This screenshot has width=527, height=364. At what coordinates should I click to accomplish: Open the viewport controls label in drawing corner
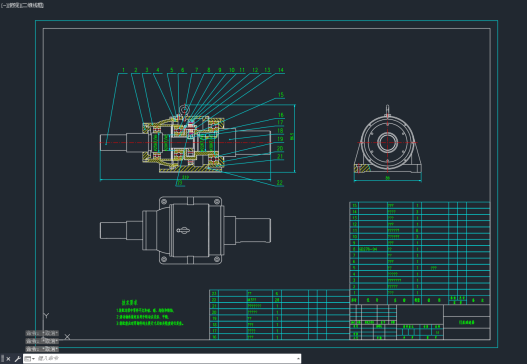point(22,5)
